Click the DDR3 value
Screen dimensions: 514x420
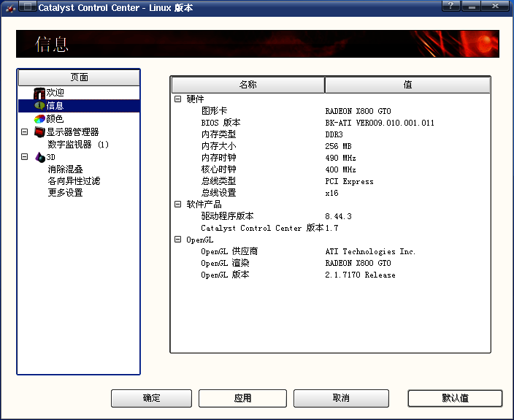[334, 134]
